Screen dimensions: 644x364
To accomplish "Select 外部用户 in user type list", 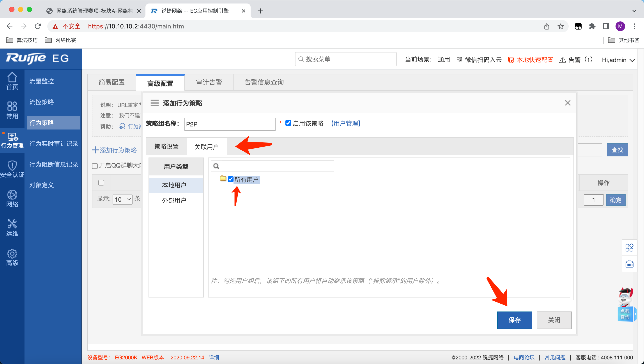I will (174, 200).
